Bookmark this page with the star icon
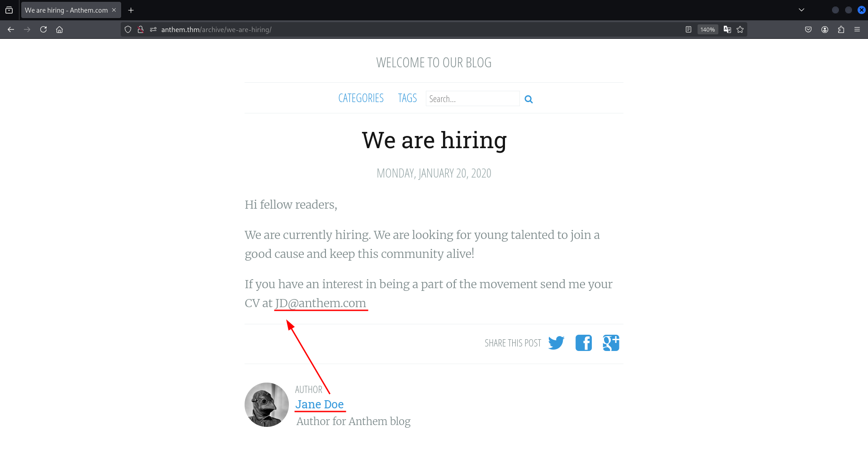The width and height of the screenshot is (868, 449). (740, 29)
